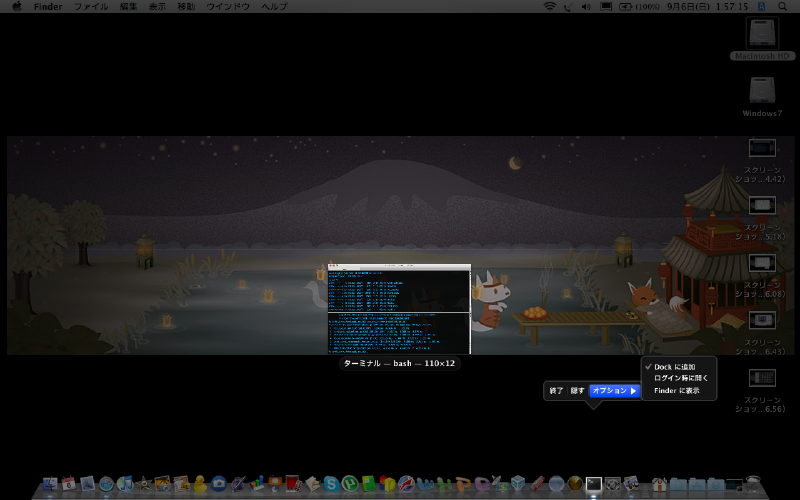This screenshot has width=800, height=500.
Task: Click 'ターミナル — bash — 110×12' window label
Action: [x=399, y=363]
